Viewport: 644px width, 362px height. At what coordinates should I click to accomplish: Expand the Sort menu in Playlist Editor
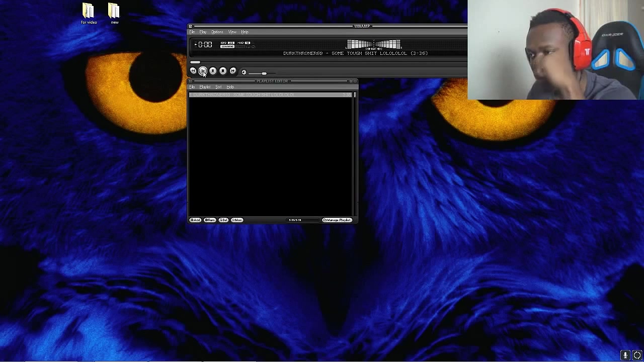coord(218,87)
